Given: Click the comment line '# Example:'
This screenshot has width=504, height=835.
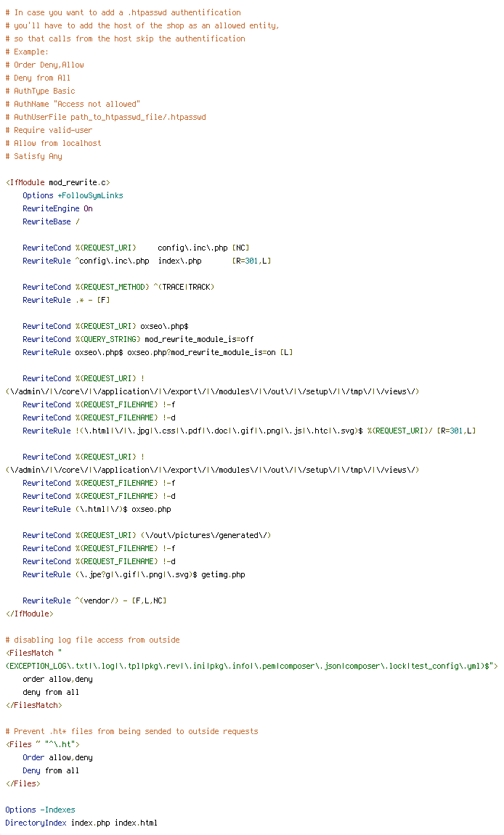Looking at the screenshot, I should point(27,52).
